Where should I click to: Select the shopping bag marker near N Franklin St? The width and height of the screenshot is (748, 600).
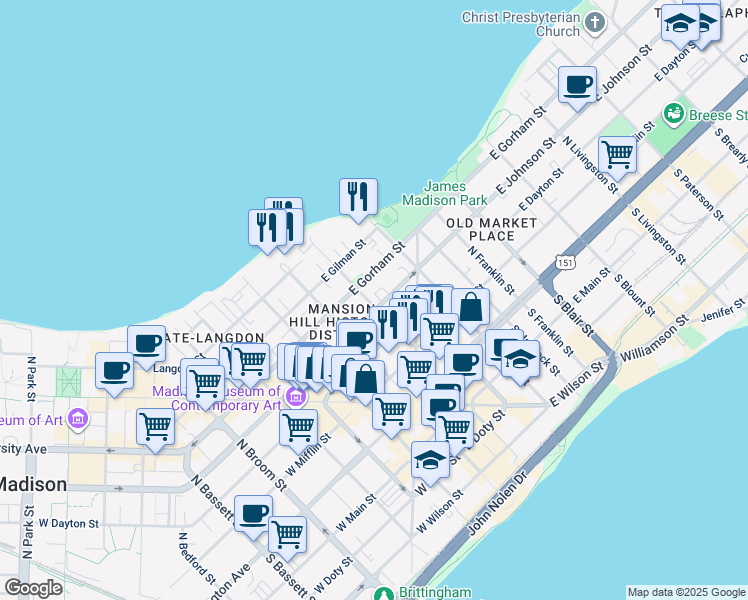(x=470, y=310)
